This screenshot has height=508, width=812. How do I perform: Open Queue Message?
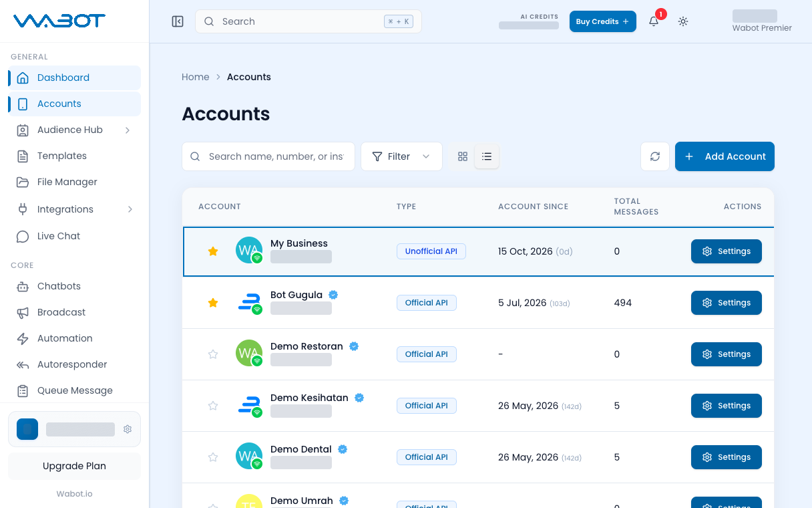coord(74,390)
